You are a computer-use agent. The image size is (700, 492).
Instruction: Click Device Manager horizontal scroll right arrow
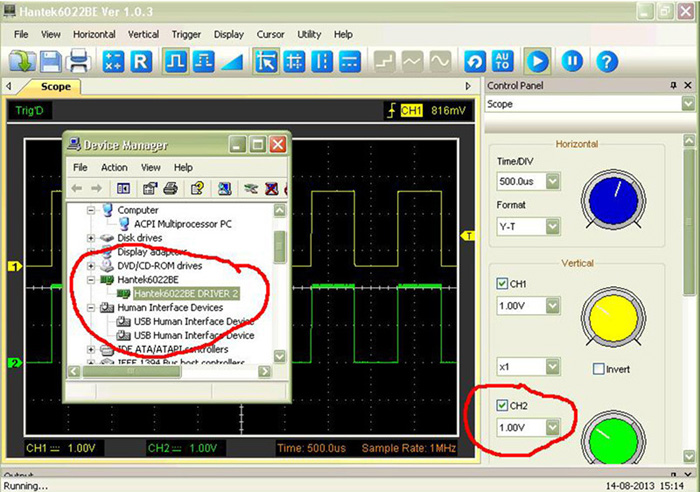tap(265, 371)
